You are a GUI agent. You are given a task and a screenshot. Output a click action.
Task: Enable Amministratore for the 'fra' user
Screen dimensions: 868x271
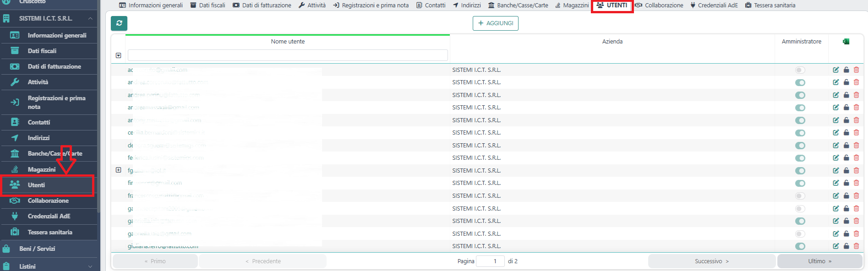800,196
